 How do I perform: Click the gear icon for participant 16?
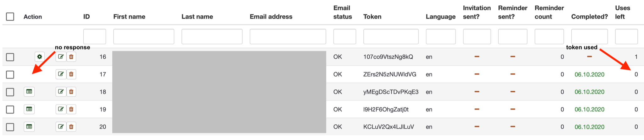[x=39, y=57]
